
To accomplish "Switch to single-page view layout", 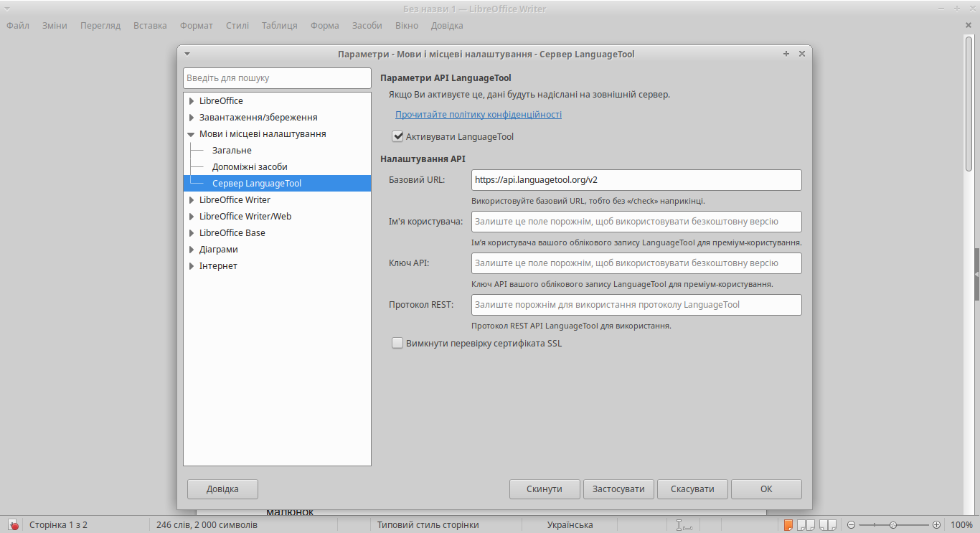I will (x=788, y=525).
